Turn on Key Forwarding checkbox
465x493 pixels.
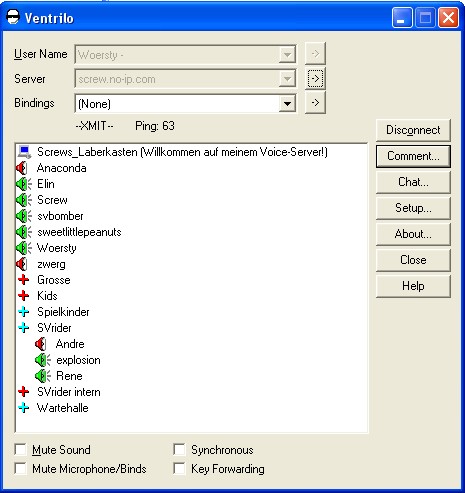(179, 469)
